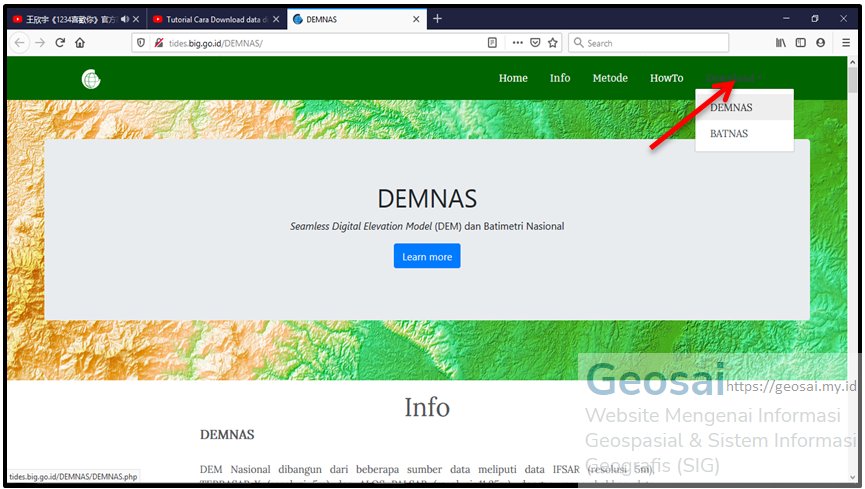
Task: Open the Home navigation link
Action: tap(513, 78)
